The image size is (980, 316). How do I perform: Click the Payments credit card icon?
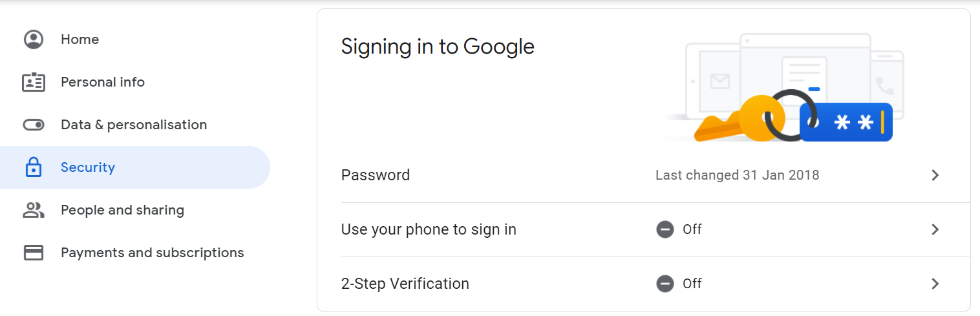pyautogui.click(x=34, y=253)
